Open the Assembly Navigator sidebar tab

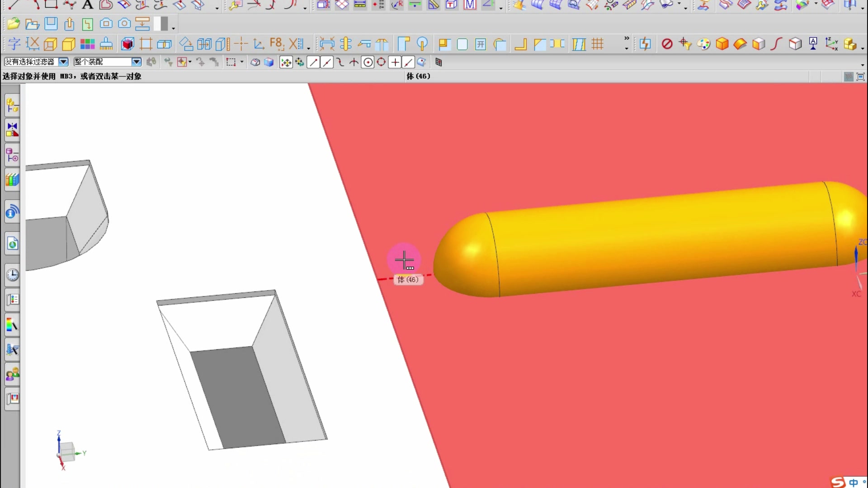tap(12, 106)
